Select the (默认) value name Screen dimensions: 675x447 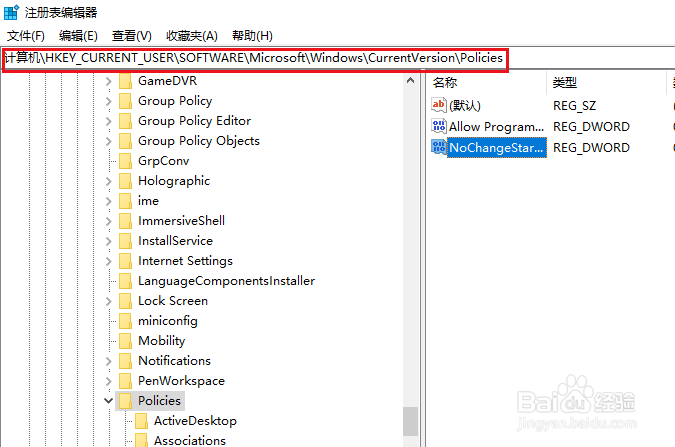pyautogui.click(x=465, y=106)
